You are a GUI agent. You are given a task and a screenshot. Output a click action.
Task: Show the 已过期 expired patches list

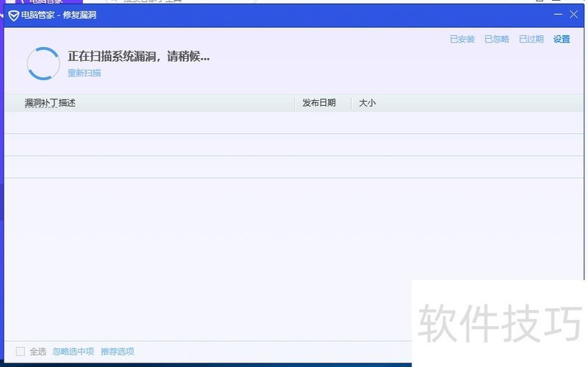(x=531, y=40)
